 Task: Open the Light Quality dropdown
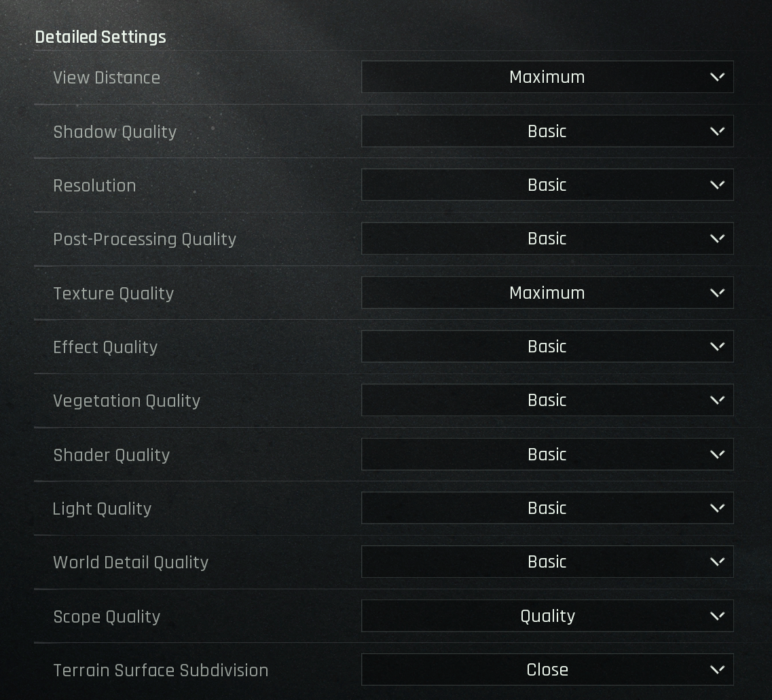pyautogui.click(x=547, y=508)
